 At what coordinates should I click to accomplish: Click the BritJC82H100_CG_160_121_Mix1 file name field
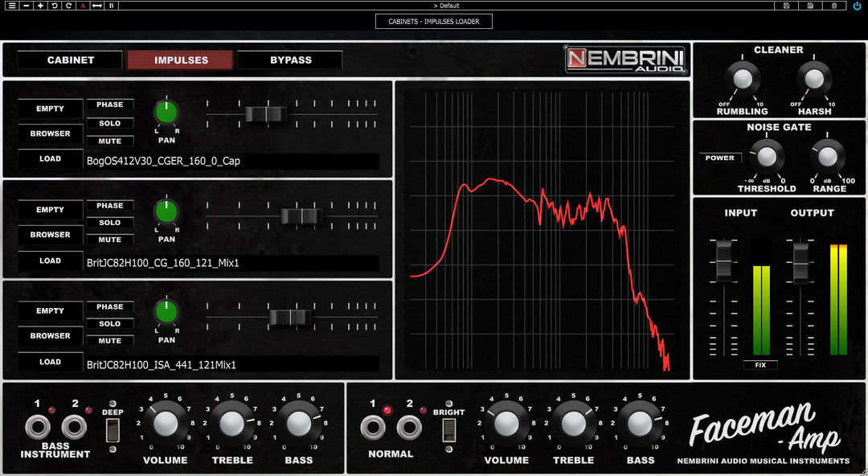point(232,263)
